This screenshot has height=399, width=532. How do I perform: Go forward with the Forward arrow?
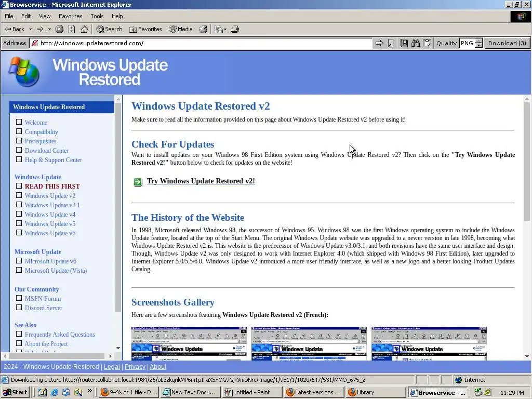coord(40,29)
